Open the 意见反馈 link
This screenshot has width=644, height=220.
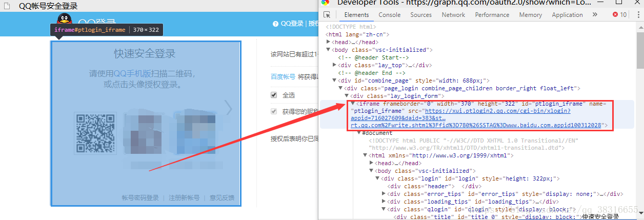click(x=222, y=198)
